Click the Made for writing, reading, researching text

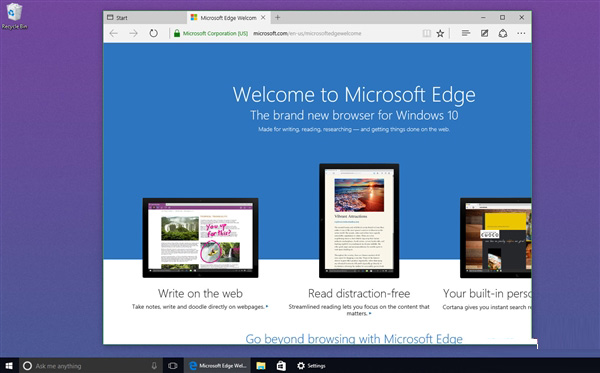click(354, 129)
